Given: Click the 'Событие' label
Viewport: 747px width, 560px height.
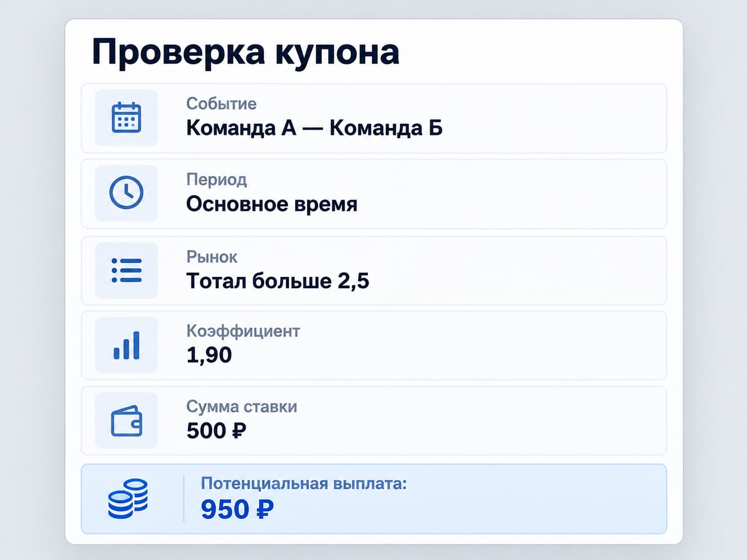Looking at the screenshot, I should tap(221, 104).
